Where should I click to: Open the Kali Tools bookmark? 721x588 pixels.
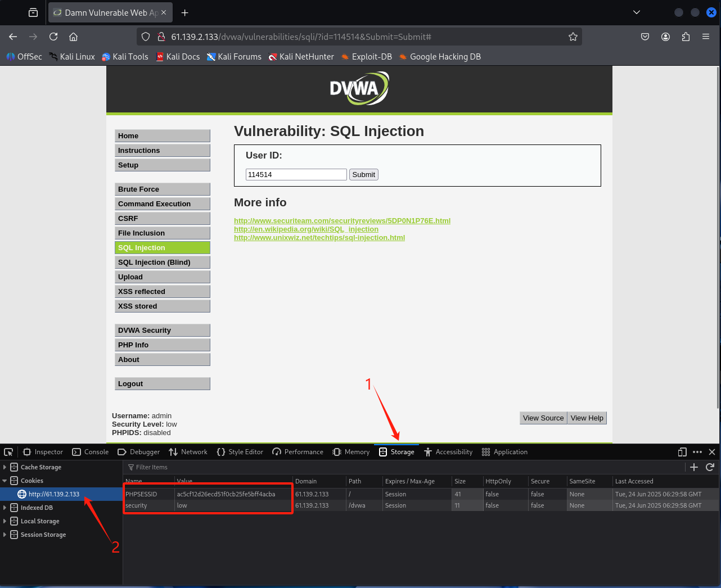tap(125, 56)
